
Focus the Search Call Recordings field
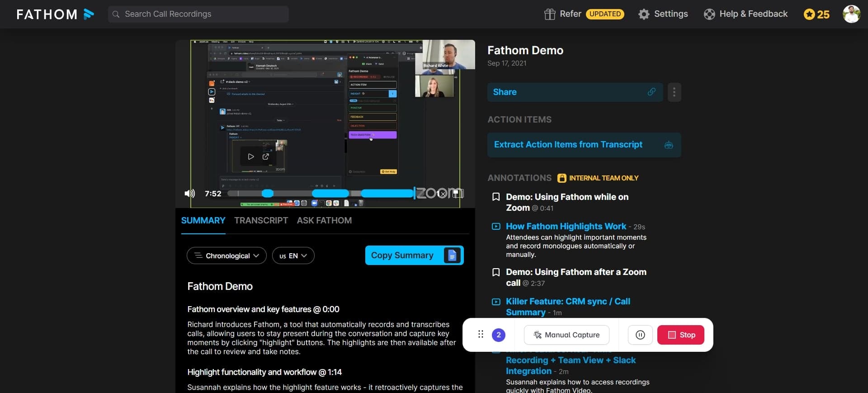point(198,14)
